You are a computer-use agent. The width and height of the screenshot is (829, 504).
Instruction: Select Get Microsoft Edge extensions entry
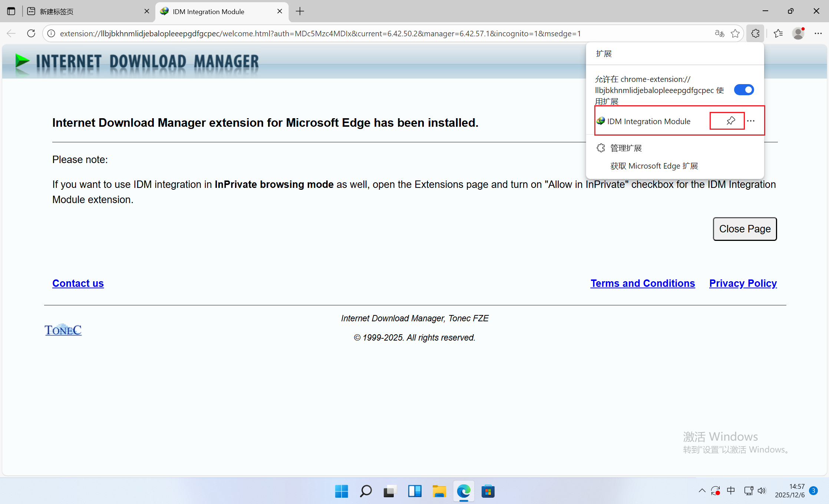pyautogui.click(x=654, y=166)
